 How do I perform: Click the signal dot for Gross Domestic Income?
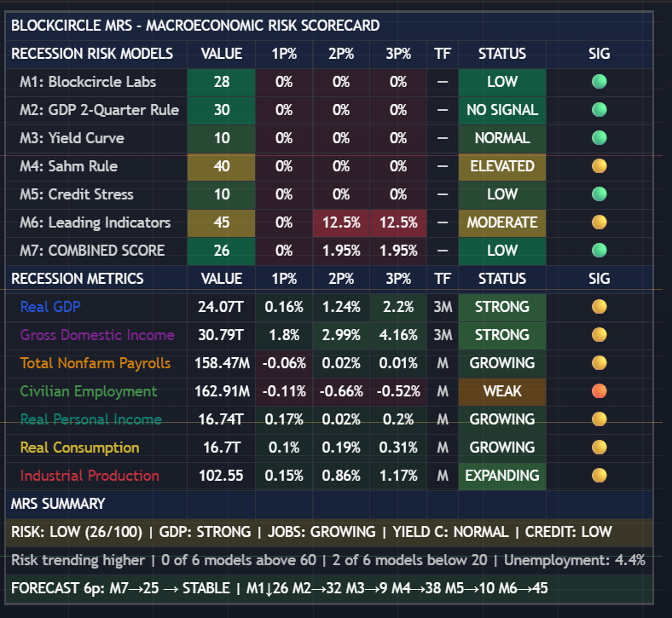(x=600, y=334)
